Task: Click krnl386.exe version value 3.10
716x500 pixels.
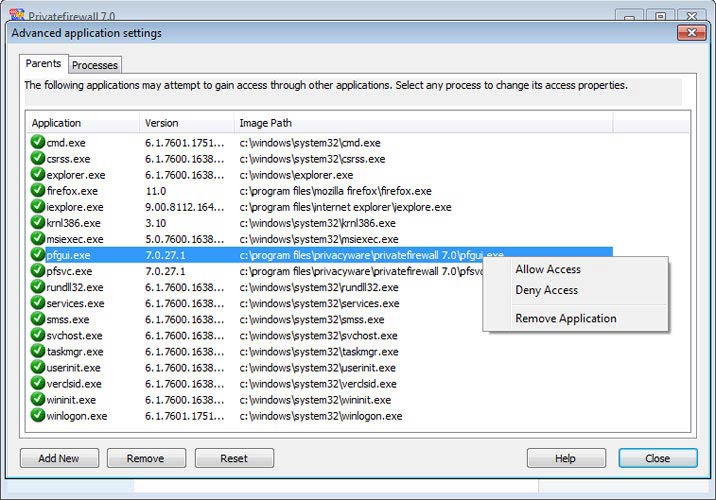Action: pyautogui.click(x=156, y=223)
